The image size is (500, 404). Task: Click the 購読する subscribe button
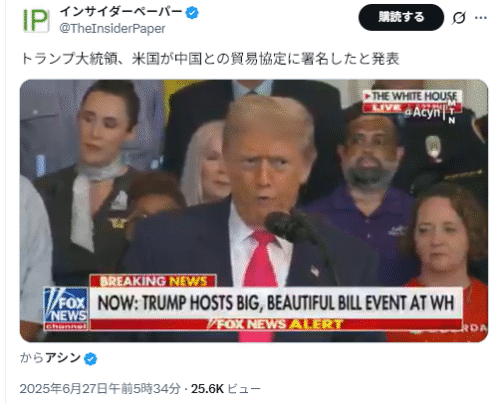[401, 17]
